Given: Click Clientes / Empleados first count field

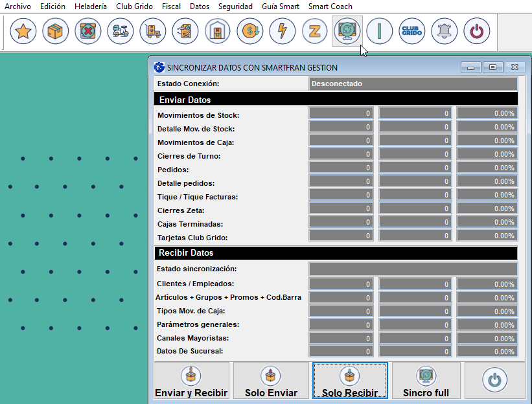Looking at the screenshot, I should point(341,284).
